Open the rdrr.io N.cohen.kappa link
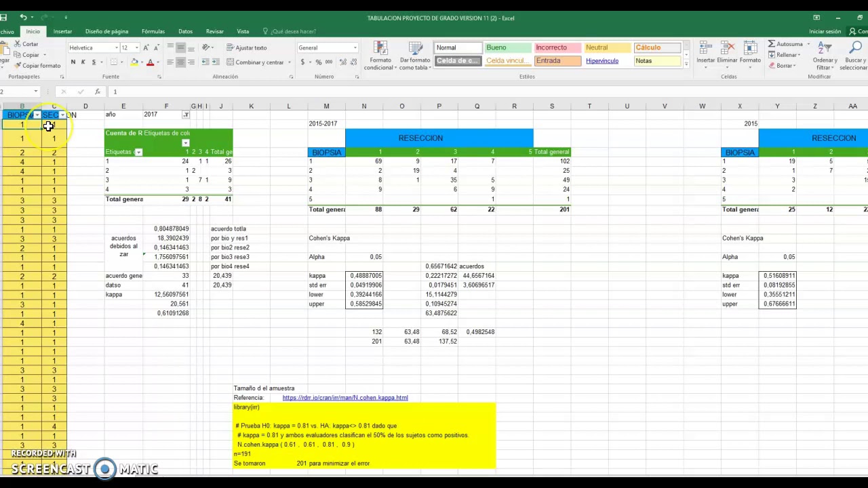 (x=345, y=398)
